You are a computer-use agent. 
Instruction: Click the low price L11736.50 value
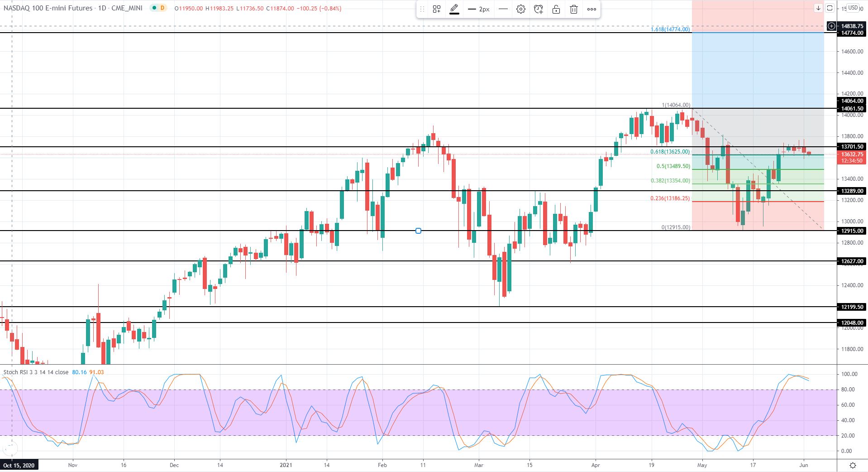tap(250, 8)
